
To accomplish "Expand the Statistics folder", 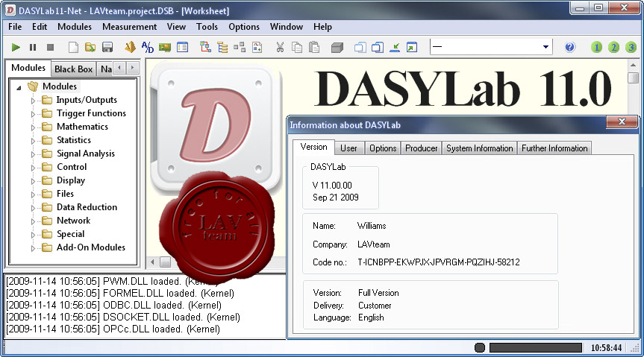I will (x=33, y=141).
